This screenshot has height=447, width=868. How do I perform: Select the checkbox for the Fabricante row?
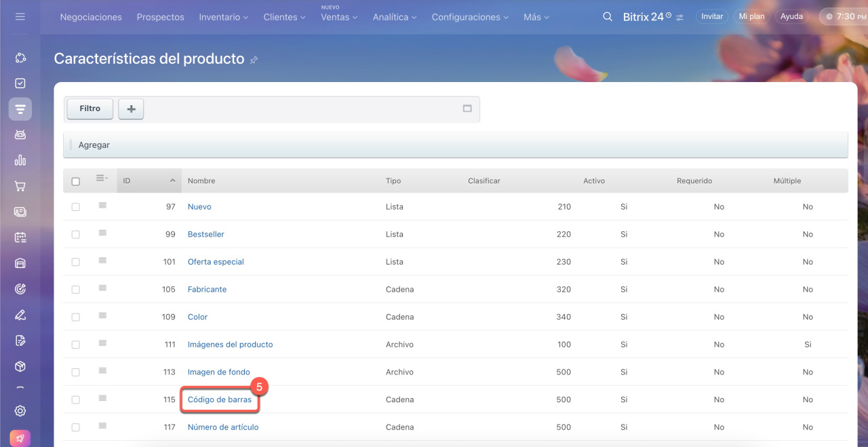(x=75, y=290)
